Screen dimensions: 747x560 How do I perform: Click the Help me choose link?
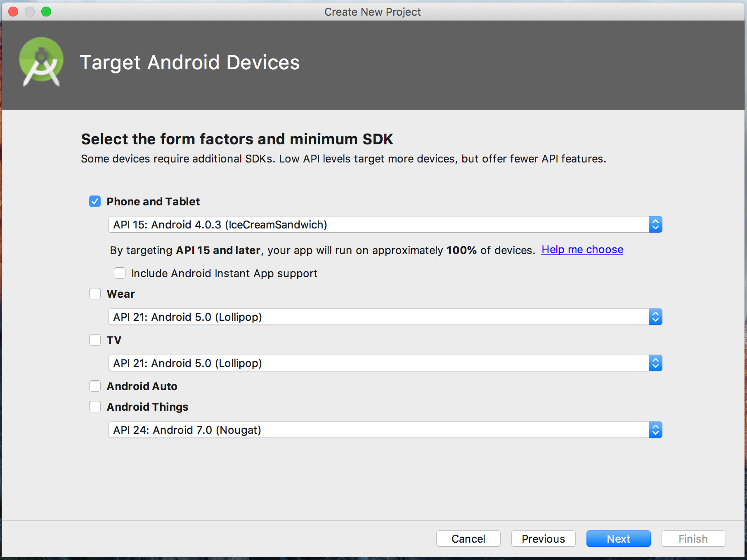pos(582,249)
